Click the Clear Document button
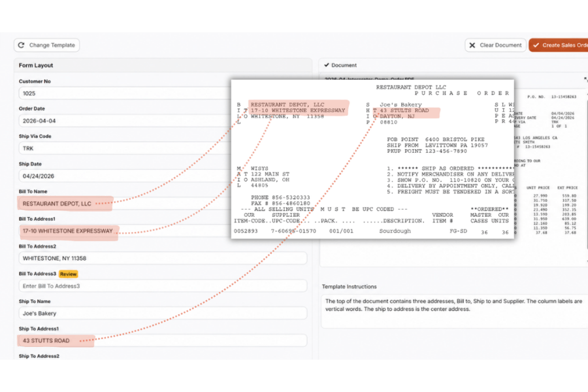 click(495, 45)
